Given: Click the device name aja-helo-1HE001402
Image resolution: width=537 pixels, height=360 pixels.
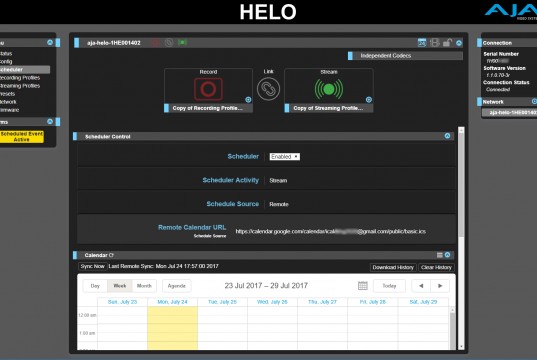Looking at the screenshot, I should tap(114, 43).
